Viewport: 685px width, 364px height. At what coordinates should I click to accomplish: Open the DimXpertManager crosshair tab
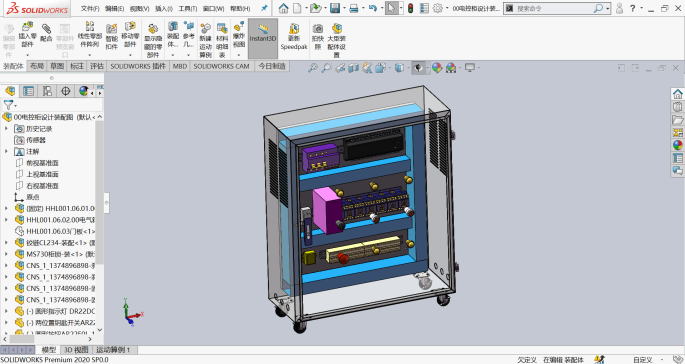66,91
